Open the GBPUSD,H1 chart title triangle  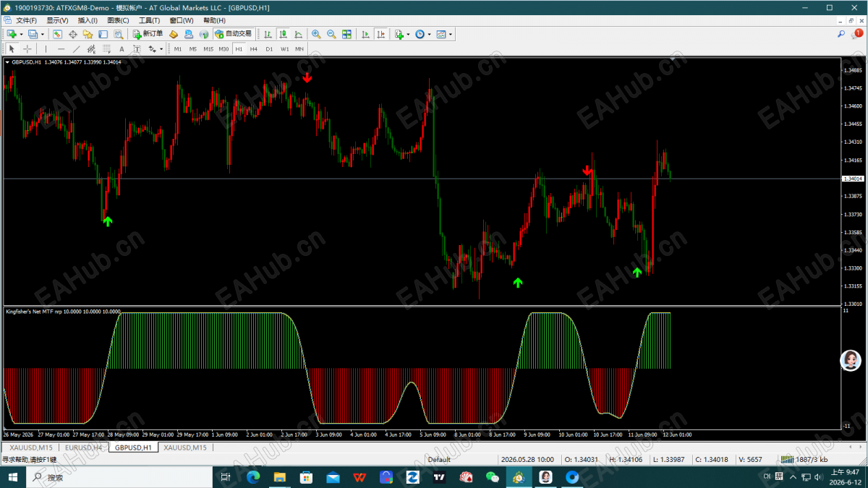(7, 62)
